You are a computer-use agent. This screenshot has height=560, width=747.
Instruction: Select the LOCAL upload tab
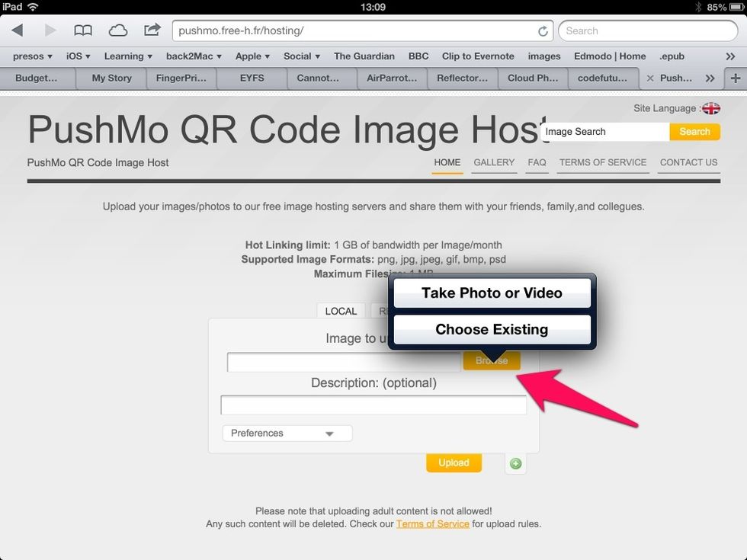coord(341,311)
